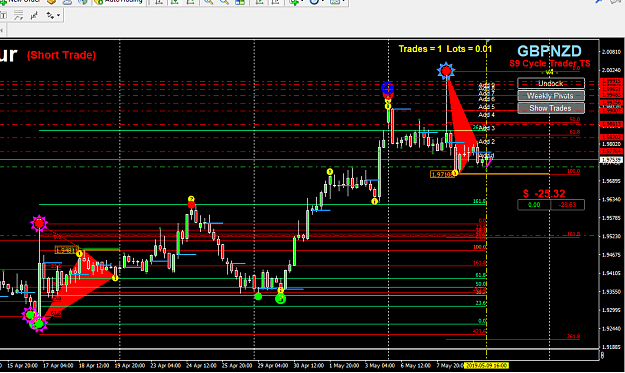Click the Add 2 level label
The width and height of the screenshot is (625, 373).
click(x=486, y=141)
